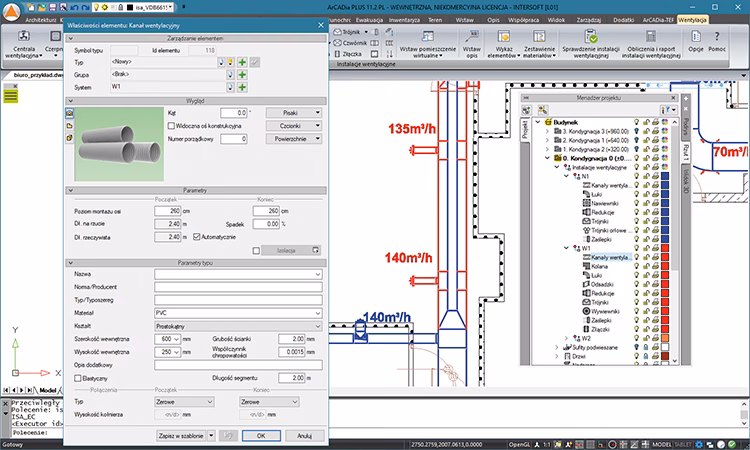The image size is (750, 450).
Task: Uncheck the Automatycznie checkbox
Action: point(197,236)
